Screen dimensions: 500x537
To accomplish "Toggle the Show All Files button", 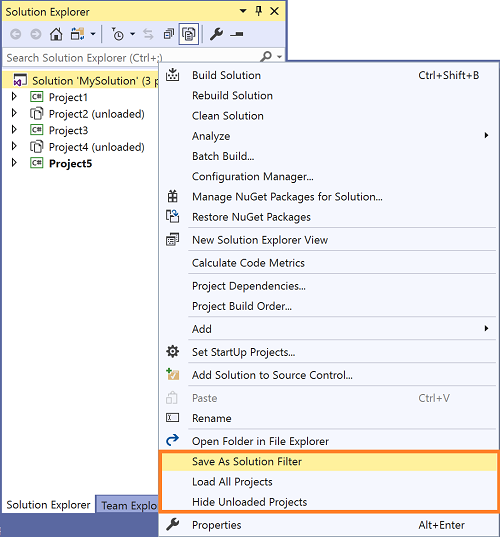I will click(189, 34).
